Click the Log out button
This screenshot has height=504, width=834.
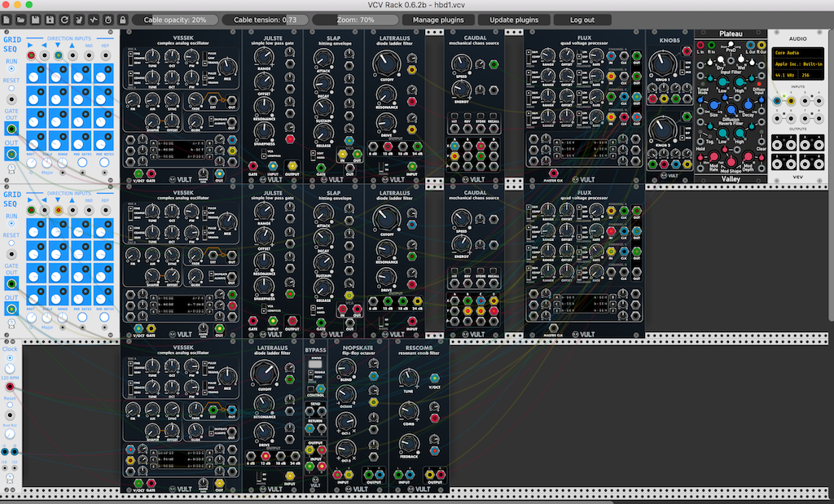coord(582,20)
